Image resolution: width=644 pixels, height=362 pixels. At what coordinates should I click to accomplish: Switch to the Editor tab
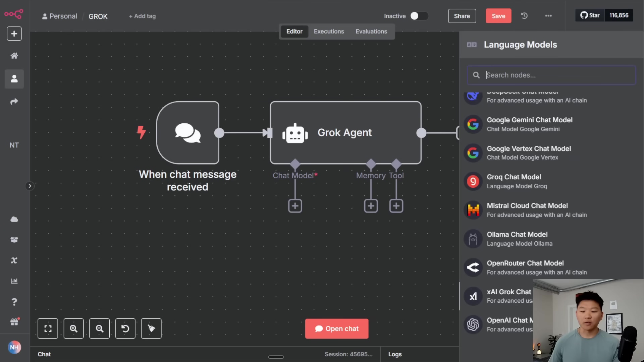click(x=294, y=32)
